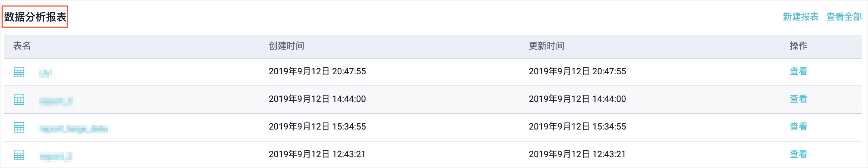Click the 查看全部 link
The width and height of the screenshot is (868, 168).
pos(844,17)
